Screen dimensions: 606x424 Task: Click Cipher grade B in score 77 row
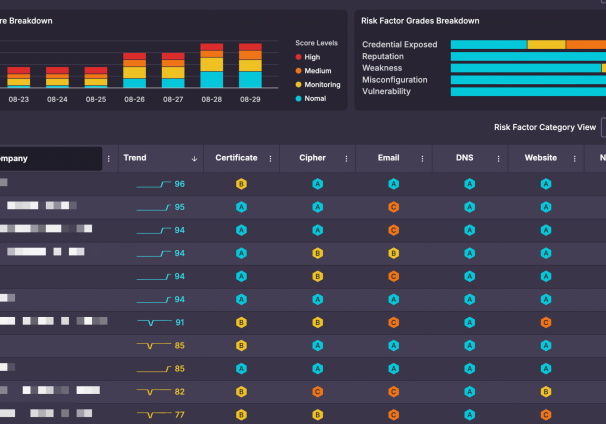click(x=318, y=415)
